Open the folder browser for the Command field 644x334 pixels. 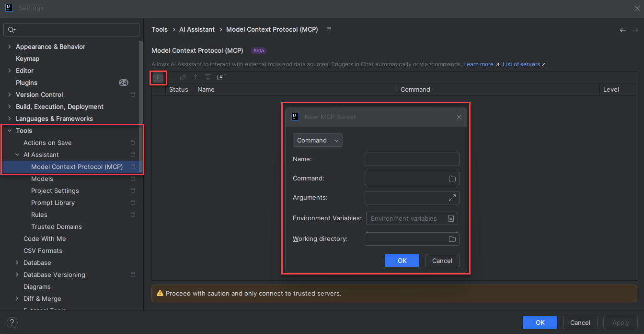pos(452,178)
